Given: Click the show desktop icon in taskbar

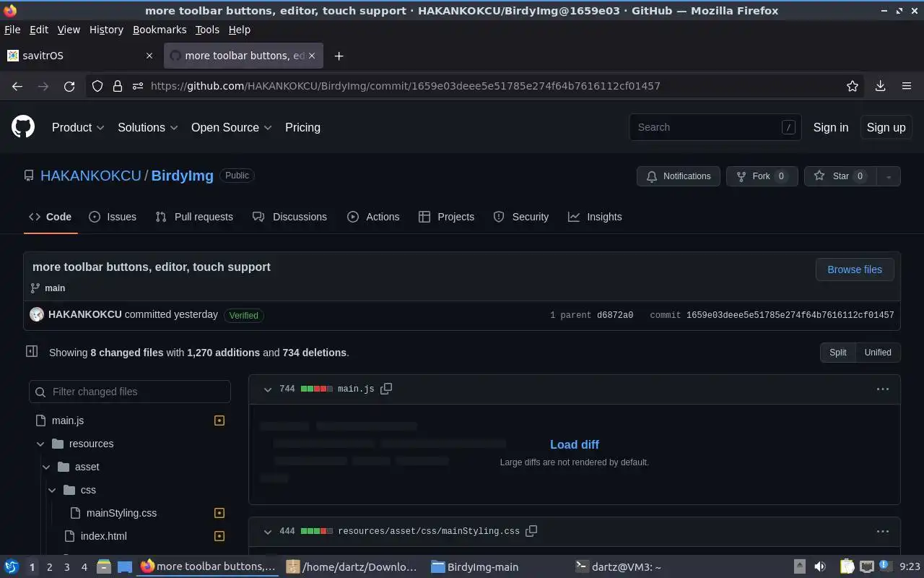Looking at the screenshot, I should click(125, 567).
